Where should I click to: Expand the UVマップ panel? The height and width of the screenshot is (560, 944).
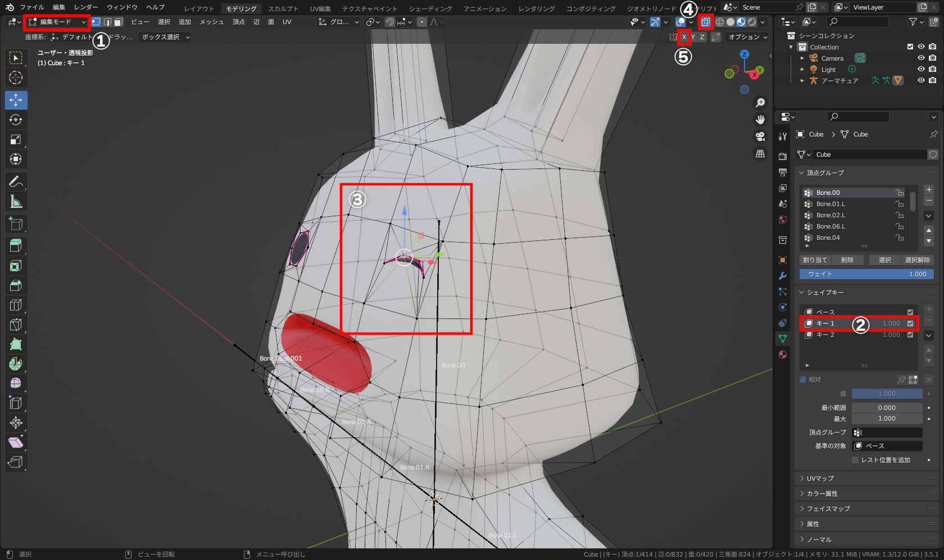click(868, 479)
